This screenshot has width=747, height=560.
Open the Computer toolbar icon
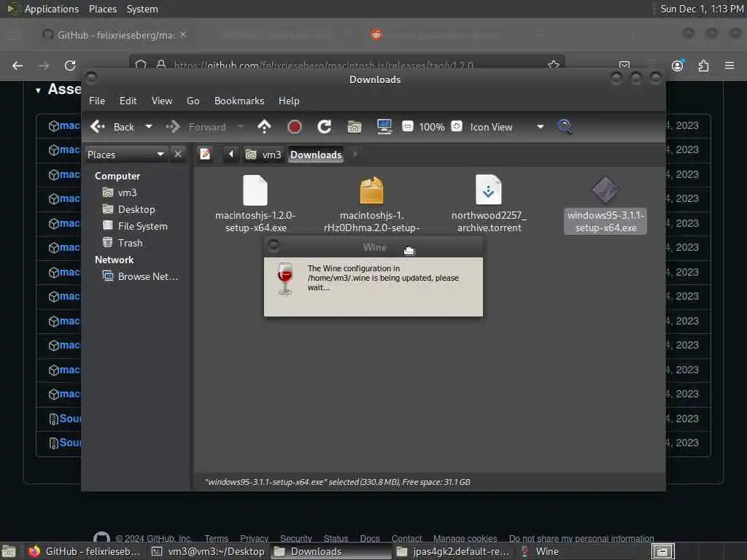384,127
